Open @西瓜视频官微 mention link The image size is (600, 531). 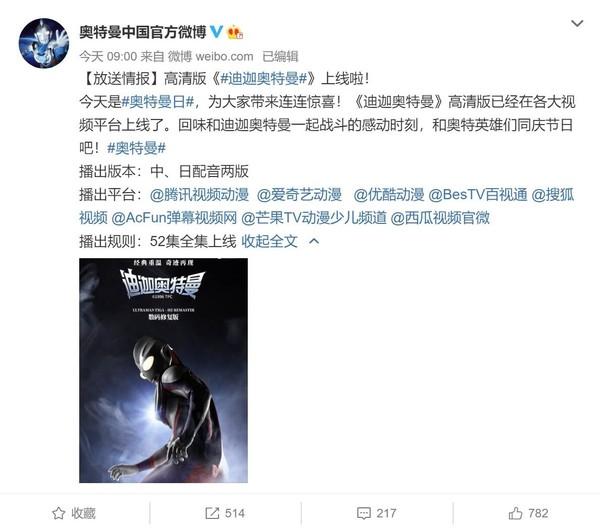[x=440, y=218]
